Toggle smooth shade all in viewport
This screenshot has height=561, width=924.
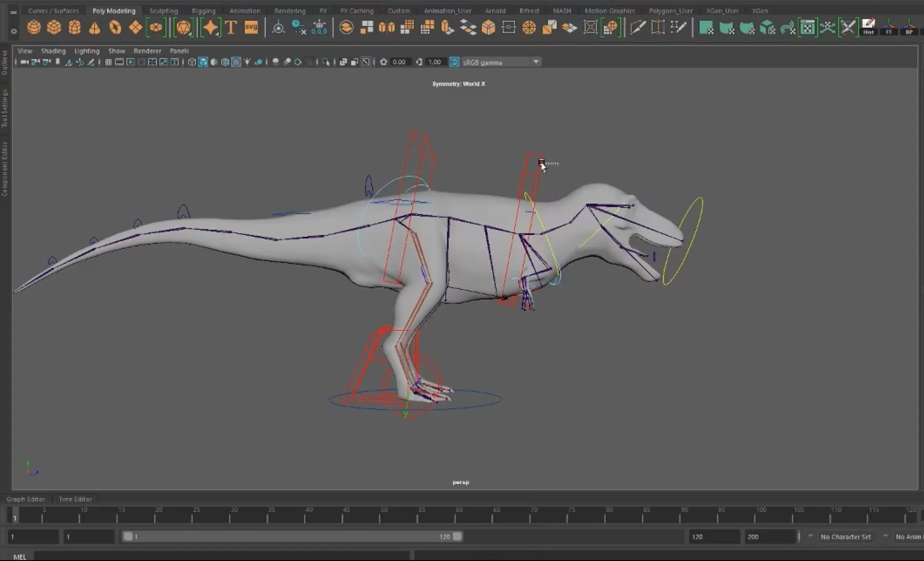click(x=203, y=62)
